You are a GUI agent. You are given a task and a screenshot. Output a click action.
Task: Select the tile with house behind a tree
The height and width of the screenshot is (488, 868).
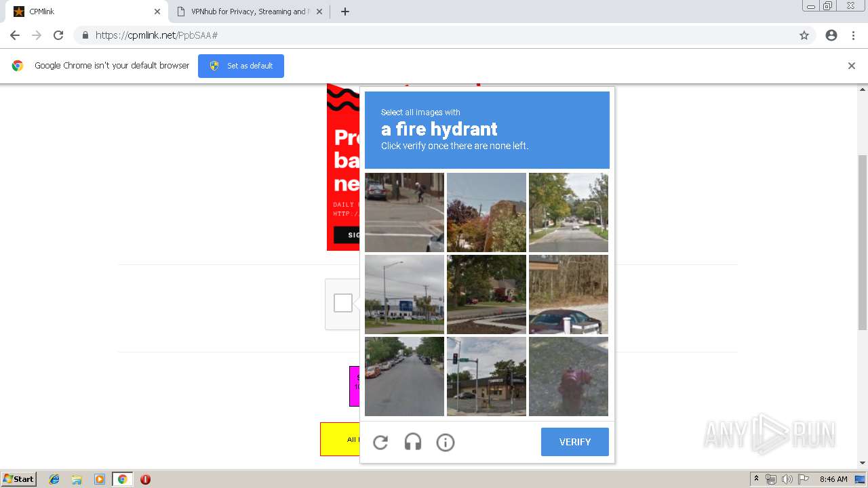click(x=486, y=294)
